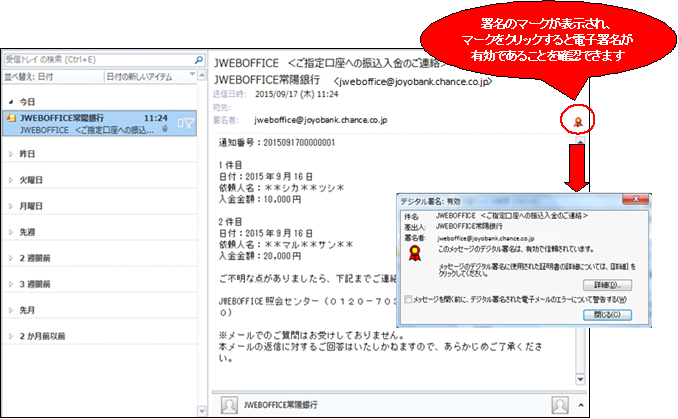Expand the 先月 group

(11, 310)
